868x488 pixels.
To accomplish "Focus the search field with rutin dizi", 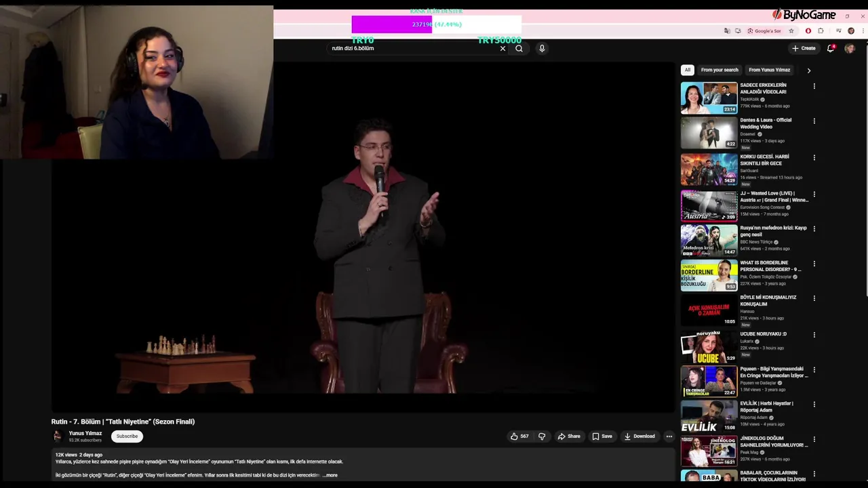I will [x=414, y=48].
